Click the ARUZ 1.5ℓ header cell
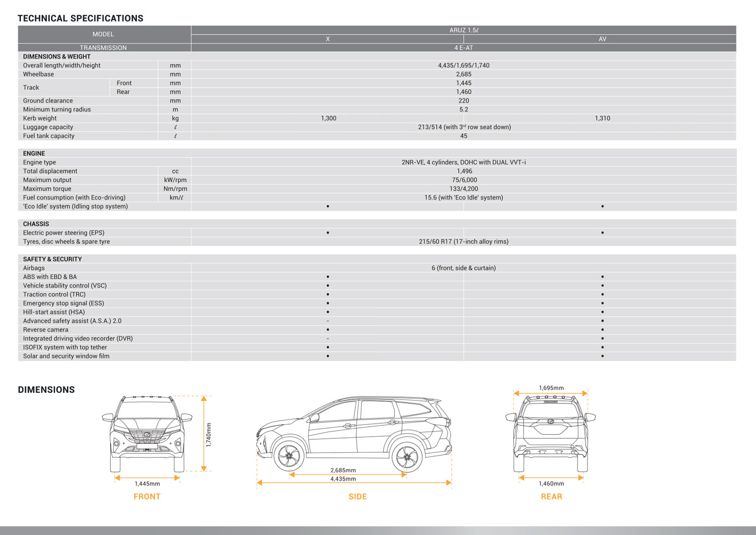Image resolution: width=756 pixels, height=535 pixels. click(x=464, y=30)
